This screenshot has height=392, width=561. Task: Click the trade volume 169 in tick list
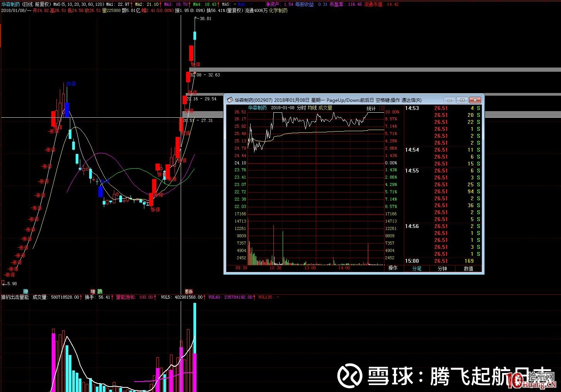(x=469, y=261)
